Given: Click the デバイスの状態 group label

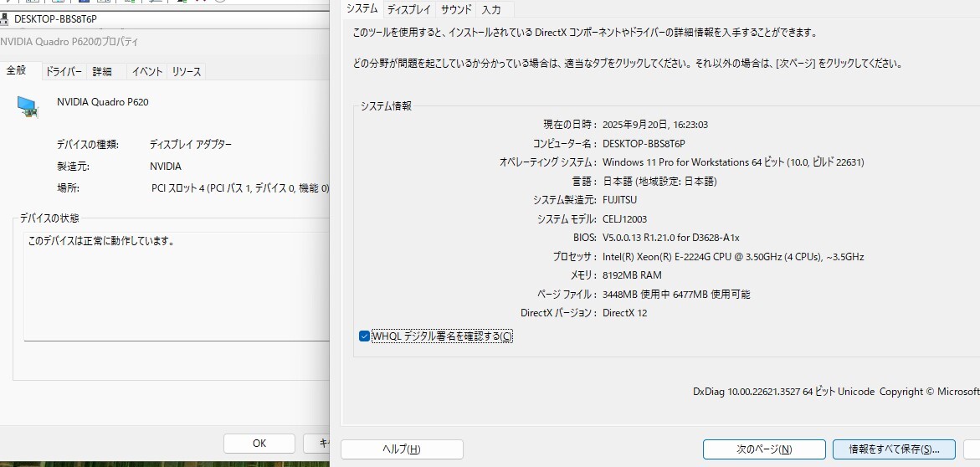Looking at the screenshot, I should click(x=49, y=218).
